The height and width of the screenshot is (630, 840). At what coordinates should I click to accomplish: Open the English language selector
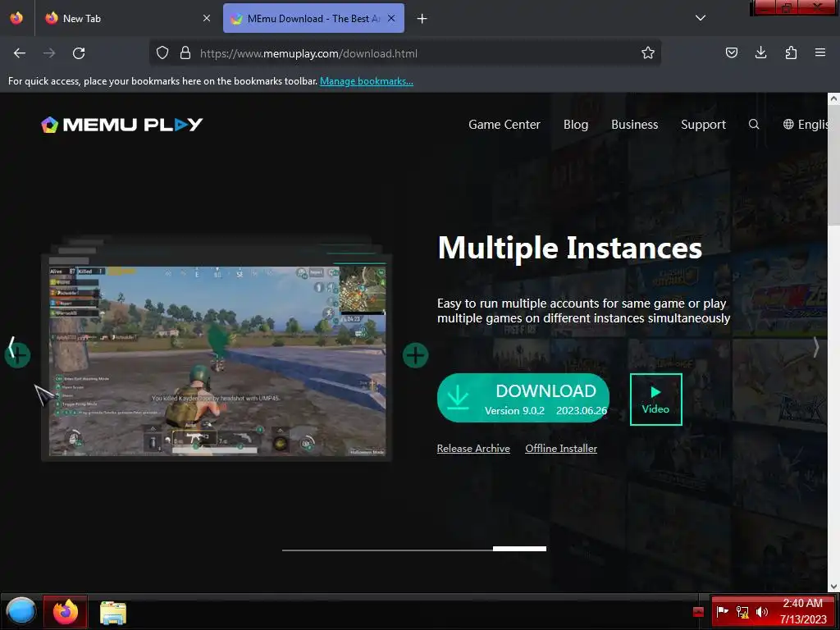806,125
